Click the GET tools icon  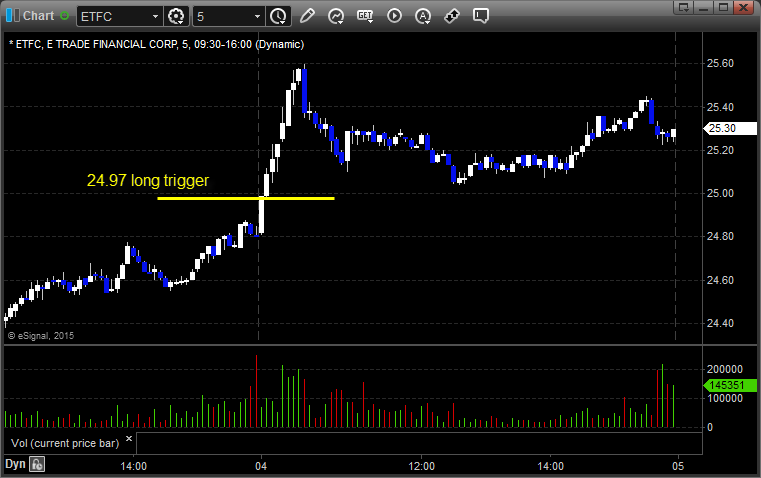pos(365,16)
